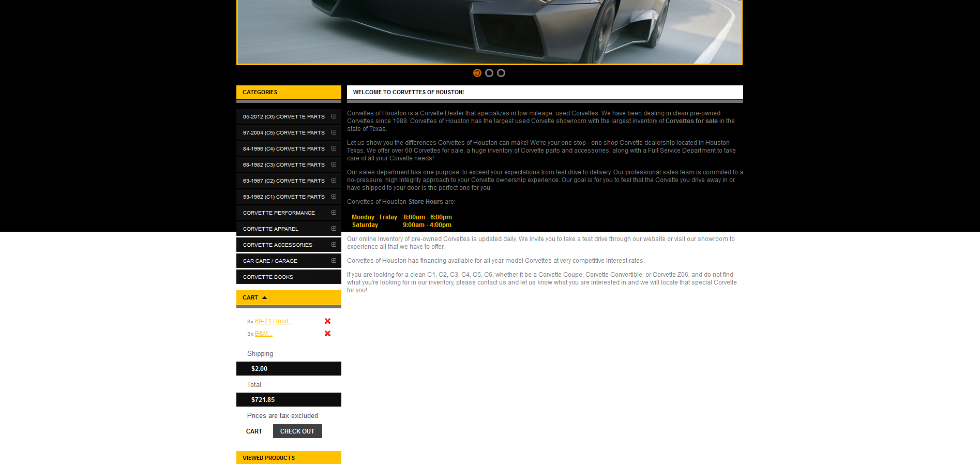Image resolution: width=980 pixels, height=464 pixels.
Task: Click the Saturday store hours text
Action: pyautogui.click(x=402, y=225)
